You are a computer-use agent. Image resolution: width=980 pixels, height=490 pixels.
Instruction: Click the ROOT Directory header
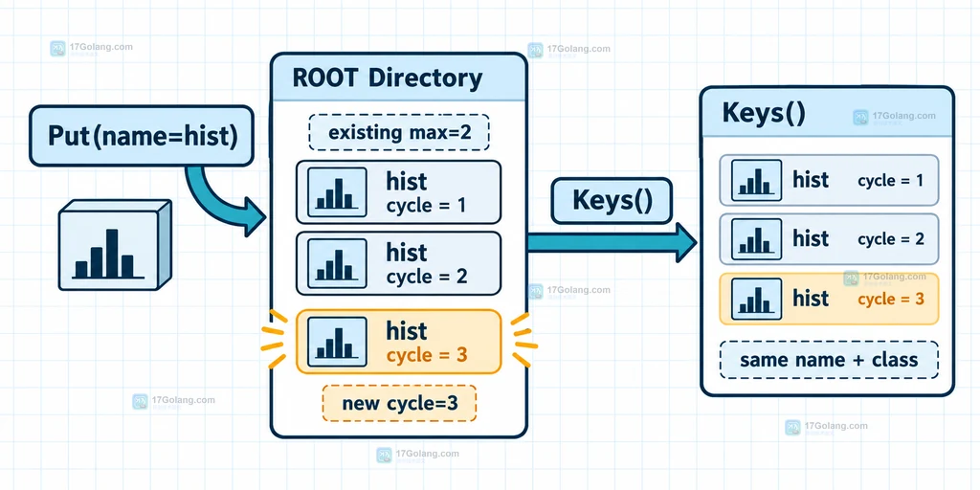pos(399,78)
